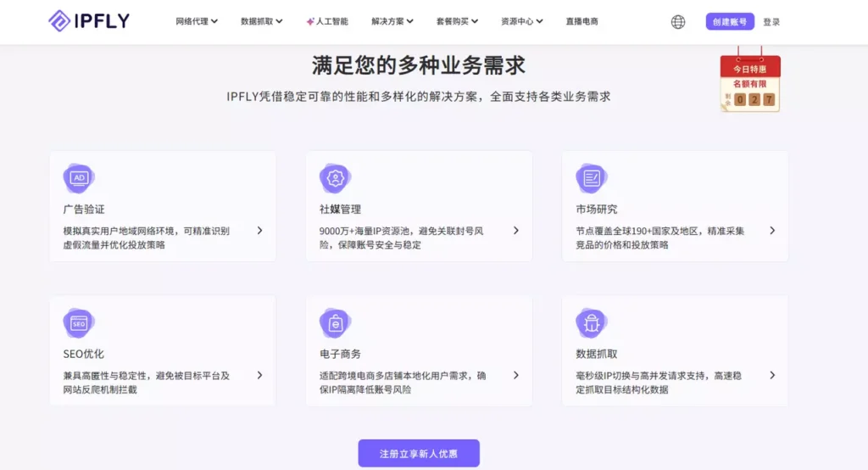Click the 社媒管理 card arrow
Viewport: 868px width, 470px height.
click(x=516, y=231)
